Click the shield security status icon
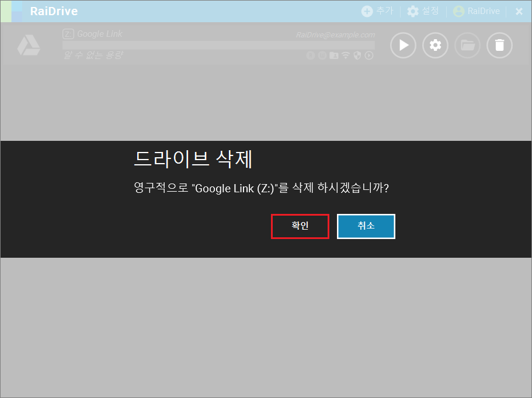532x398 pixels. 357,56
